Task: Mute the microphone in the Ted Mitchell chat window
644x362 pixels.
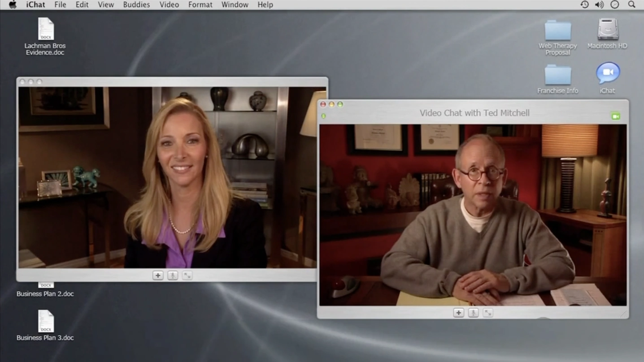Action: pos(473,313)
